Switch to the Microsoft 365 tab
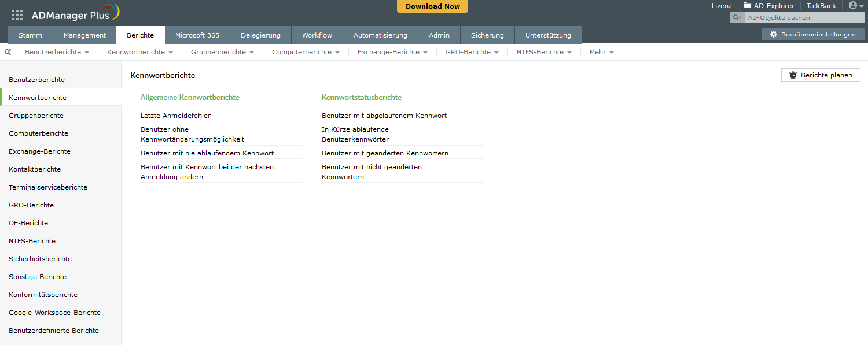Viewport: 868px width, 345px height. (x=197, y=35)
